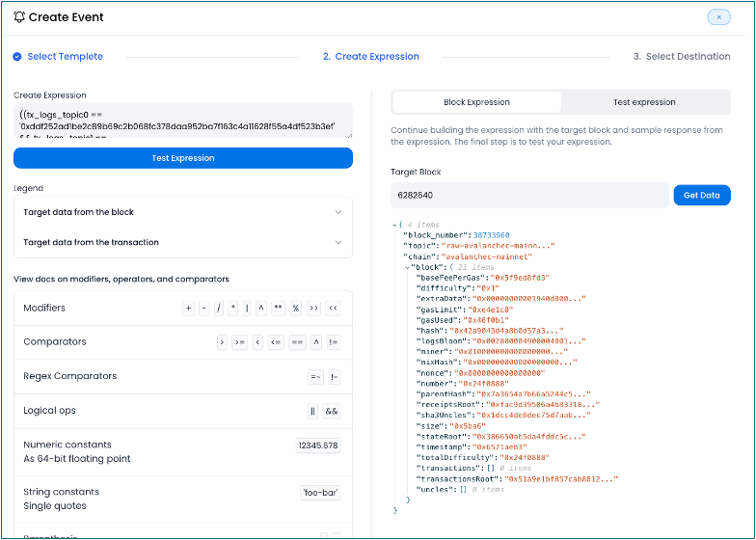Insert the caret in Comparators row
Screen dimensions: 756x540
316,342
